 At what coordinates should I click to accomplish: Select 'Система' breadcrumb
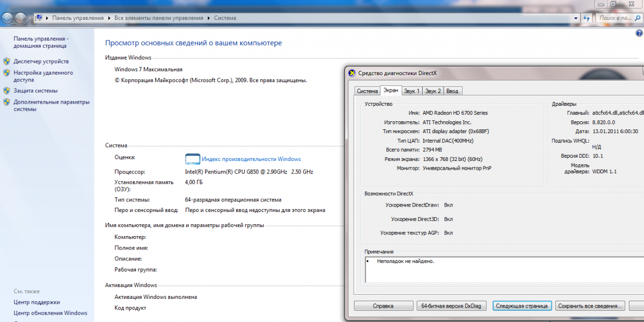click(225, 18)
